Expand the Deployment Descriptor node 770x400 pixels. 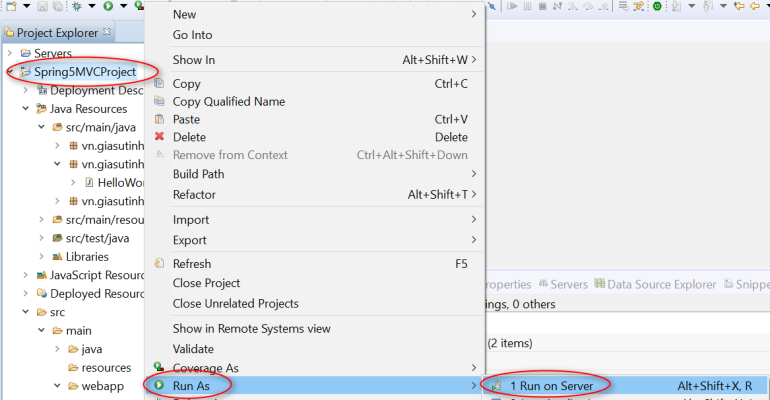pyautogui.click(x=26, y=90)
